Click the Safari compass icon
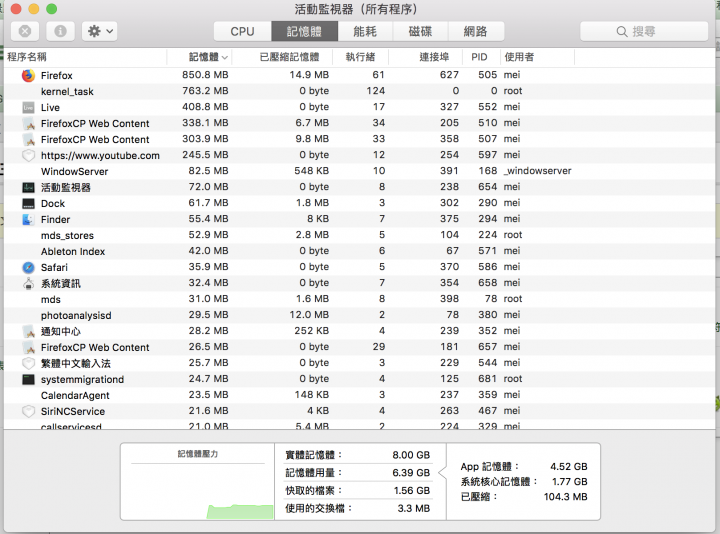The image size is (720, 534). coord(28,267)
